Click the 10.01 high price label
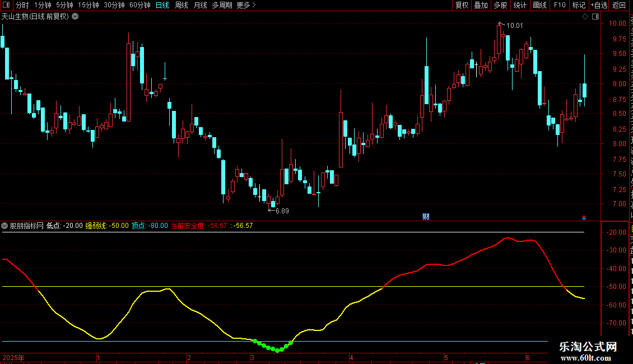 [514, 26]
